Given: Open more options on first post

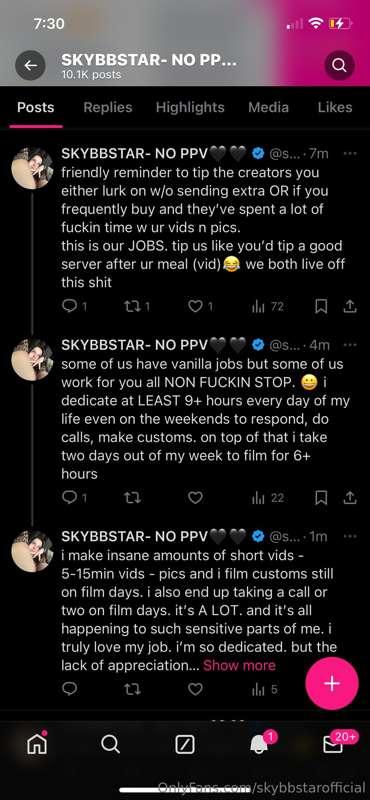Looking at the screenshot, I should tap(350, 153).
